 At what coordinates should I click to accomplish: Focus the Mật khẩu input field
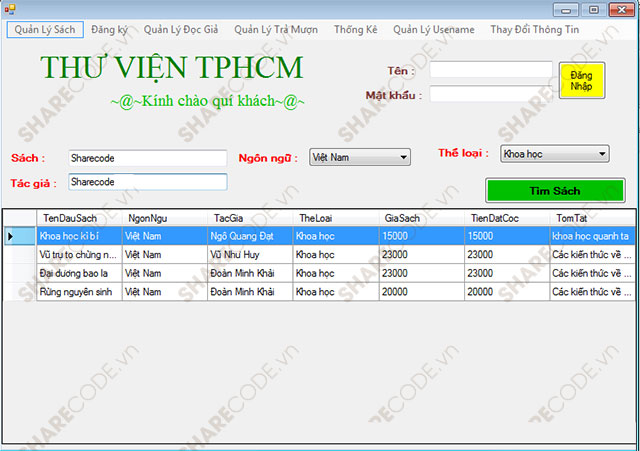tap(491, 94)
